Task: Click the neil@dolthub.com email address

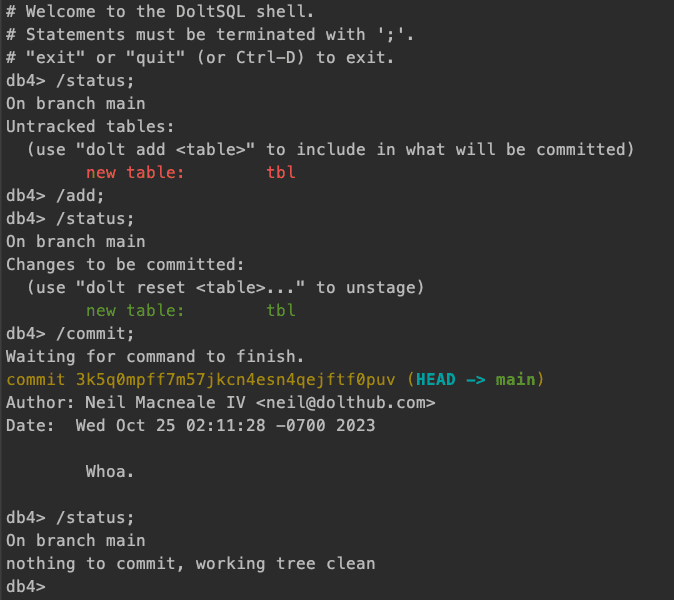Action: 345,403
